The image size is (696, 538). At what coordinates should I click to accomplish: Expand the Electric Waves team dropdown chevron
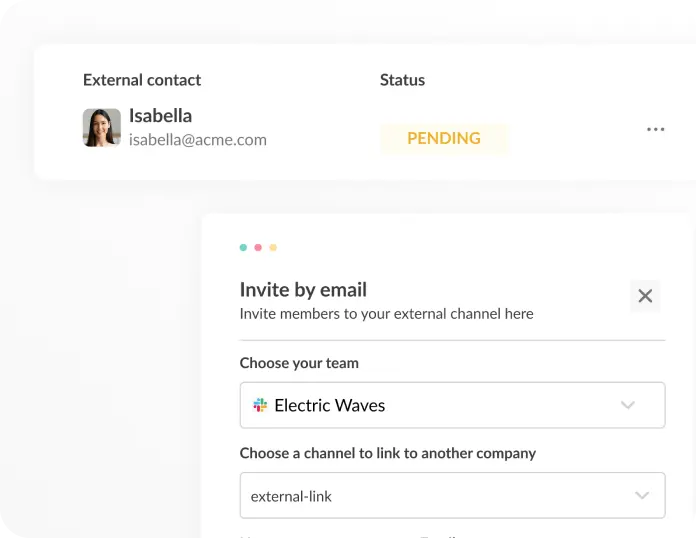click(628, 405)
